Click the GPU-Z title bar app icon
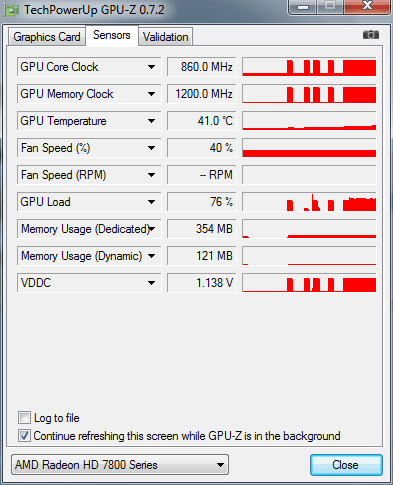Image resolution: width=393 pixels, height=485 pixels. click(12, 10)
